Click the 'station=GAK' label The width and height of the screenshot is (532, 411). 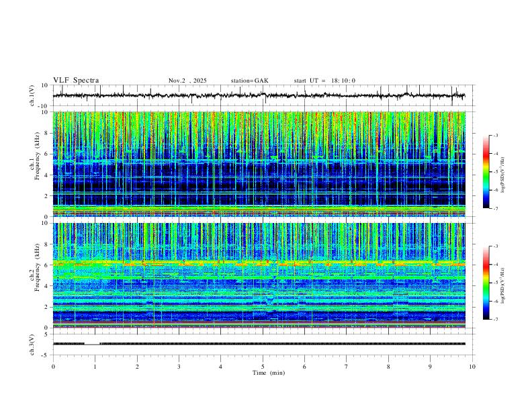(x=249, y=81)
